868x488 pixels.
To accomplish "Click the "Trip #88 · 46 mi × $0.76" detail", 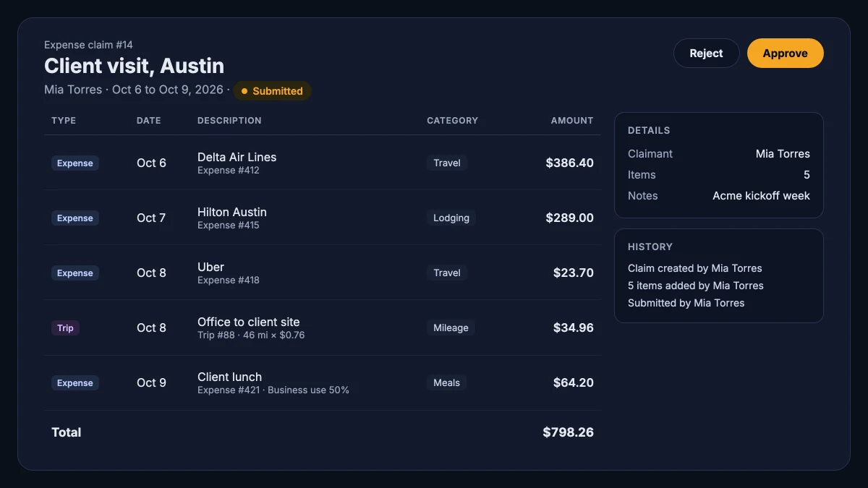I will [x=251, y=335].
